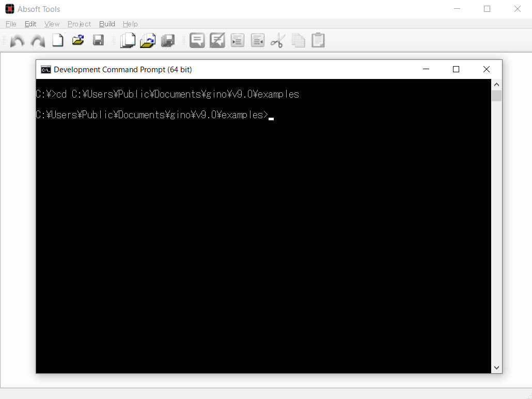Click the Indent lines icon
Image resolution: width=532 pixels, height=399 pixels.
[238, 40]
